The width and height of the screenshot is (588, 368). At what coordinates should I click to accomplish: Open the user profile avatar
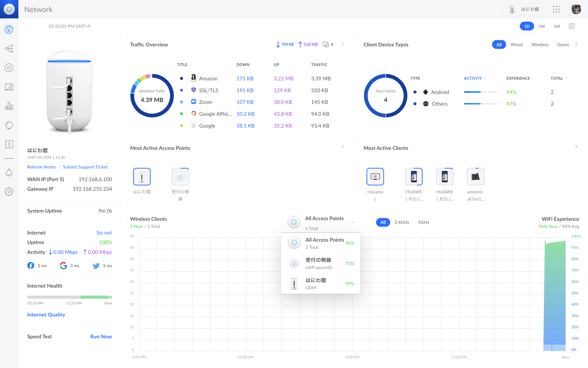coord(576,9)
